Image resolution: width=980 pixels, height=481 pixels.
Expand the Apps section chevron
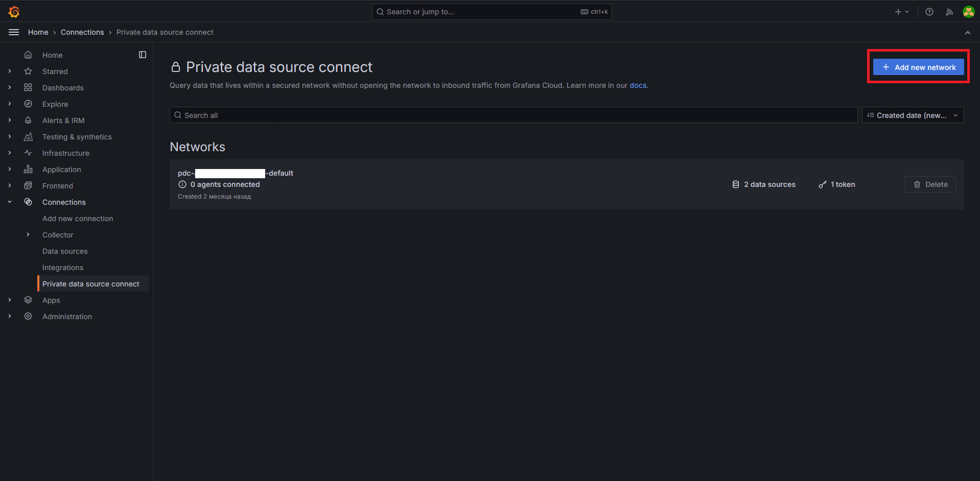[10, 300]
